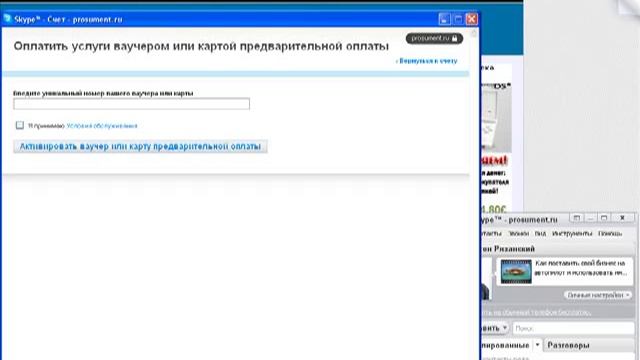
Task: Open the «Звонки» menu in Skype
Action: [518, 233]
